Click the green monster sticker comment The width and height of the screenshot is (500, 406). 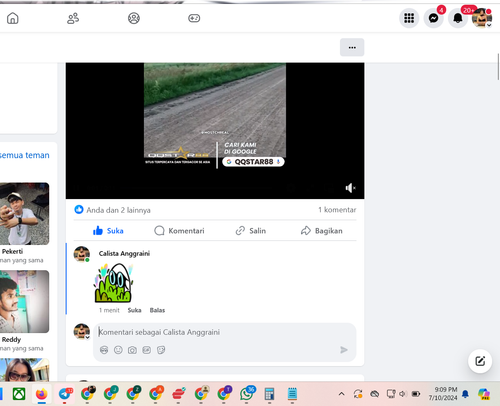114,283
